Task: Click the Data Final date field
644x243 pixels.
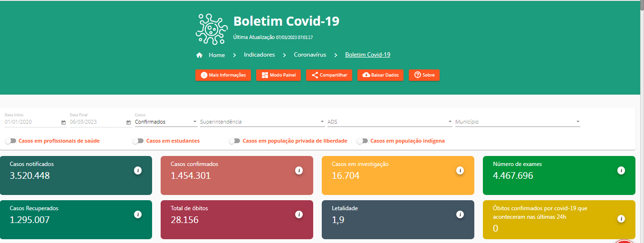Action: [x=97, y=122]
